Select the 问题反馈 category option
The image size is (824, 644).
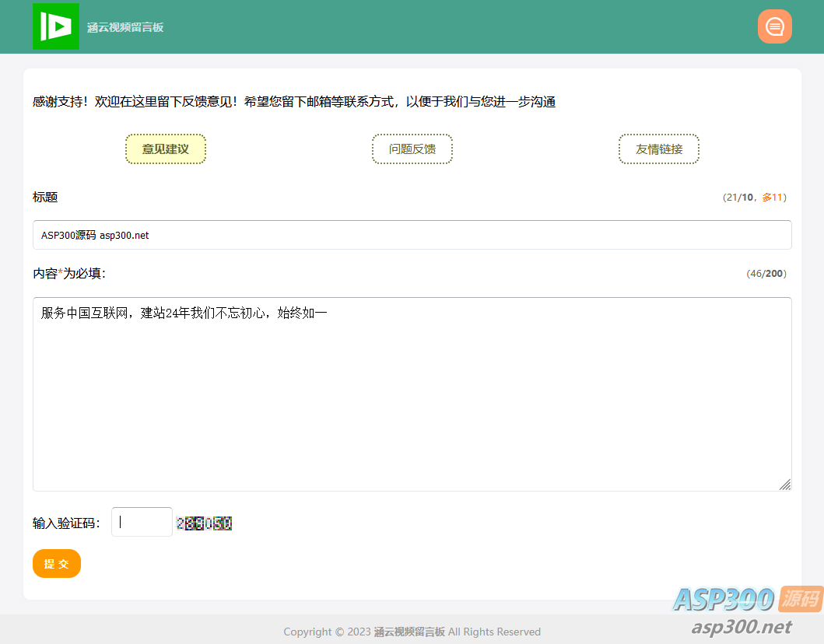pyautogui.click(x=412, y=149)
